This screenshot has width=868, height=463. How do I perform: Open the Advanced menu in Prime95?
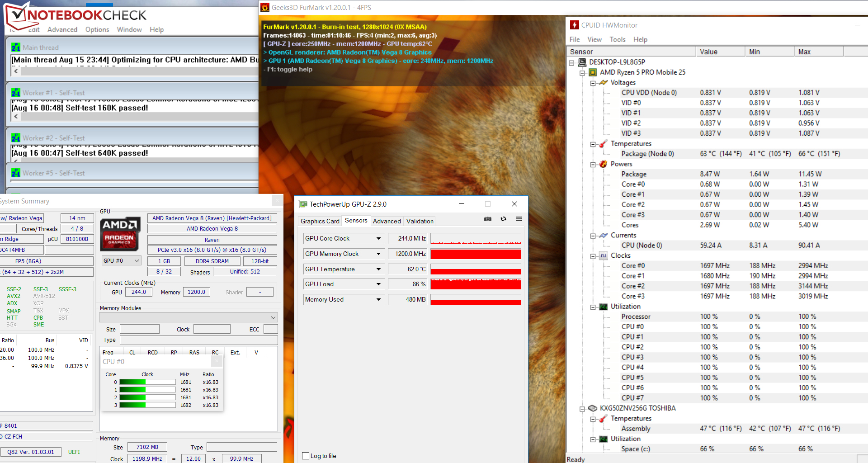pos(62,29)
